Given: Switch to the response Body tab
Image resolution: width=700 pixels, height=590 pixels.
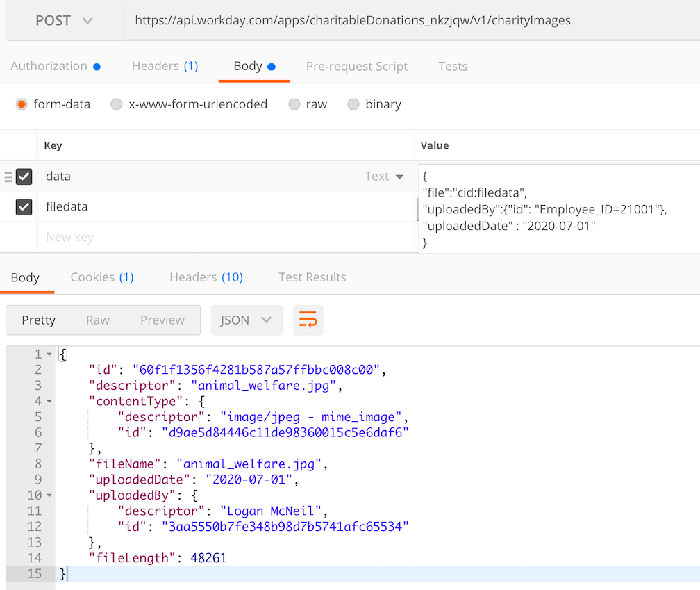Looking at the screenshot, I should 25,277.
